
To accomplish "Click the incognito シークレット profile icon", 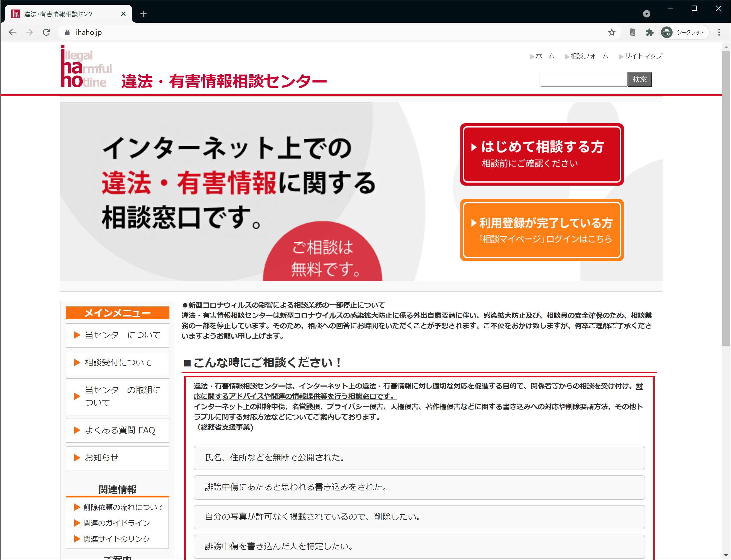I will point(667,32).
